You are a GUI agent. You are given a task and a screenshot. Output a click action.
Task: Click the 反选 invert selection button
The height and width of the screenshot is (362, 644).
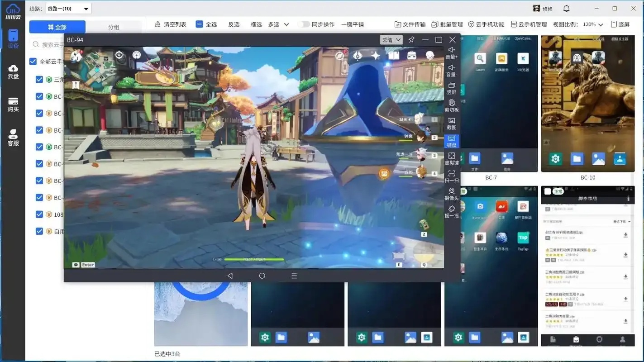[234, 24]
